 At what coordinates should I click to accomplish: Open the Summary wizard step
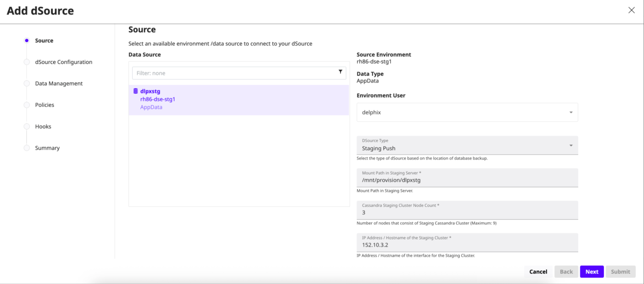(47, 148)
